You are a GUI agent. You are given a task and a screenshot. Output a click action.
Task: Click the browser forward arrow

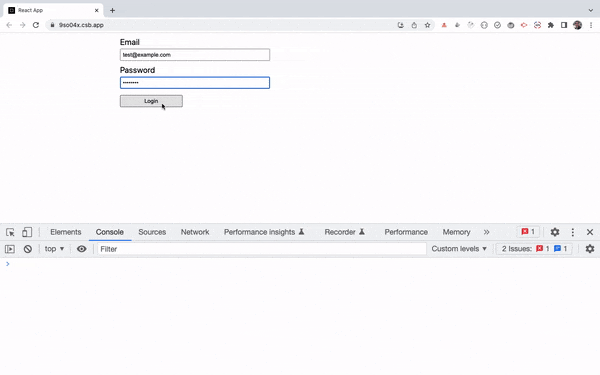click(x=23, y=25)
